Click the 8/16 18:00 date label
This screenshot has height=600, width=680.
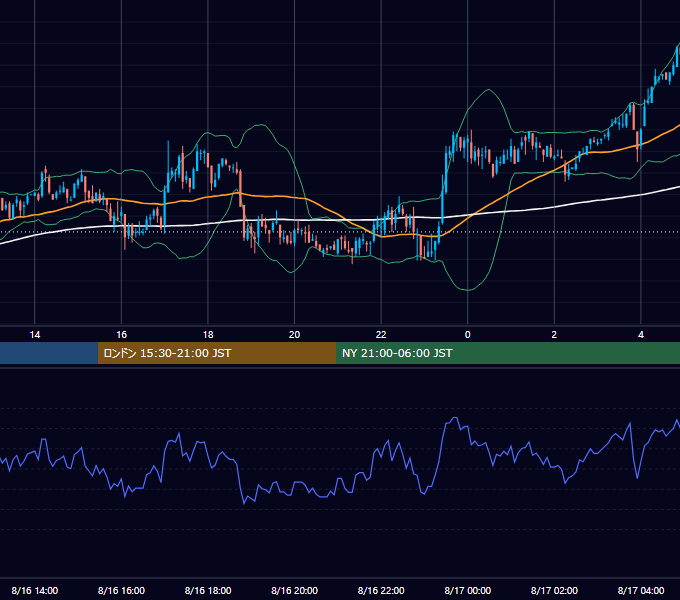coord(208,590)
